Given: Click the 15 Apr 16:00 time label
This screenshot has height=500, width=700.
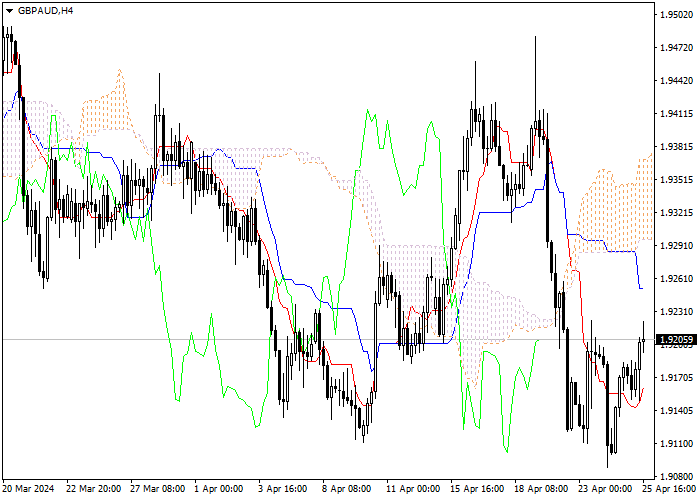Looking at the screenshot, I should [x=477, y=489].
